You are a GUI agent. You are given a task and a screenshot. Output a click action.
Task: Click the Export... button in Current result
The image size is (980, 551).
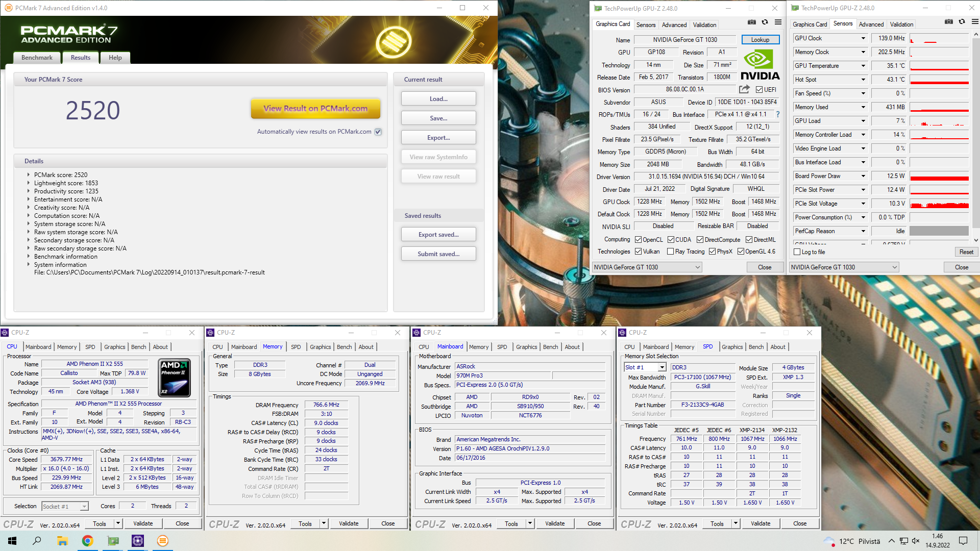click(438, 138)
